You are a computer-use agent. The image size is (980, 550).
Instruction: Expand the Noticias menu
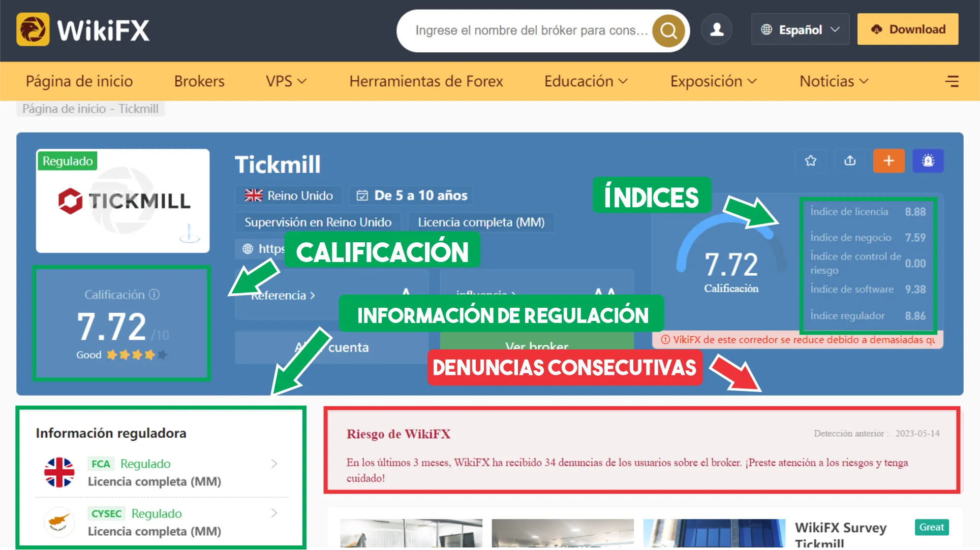pos(834,81)
